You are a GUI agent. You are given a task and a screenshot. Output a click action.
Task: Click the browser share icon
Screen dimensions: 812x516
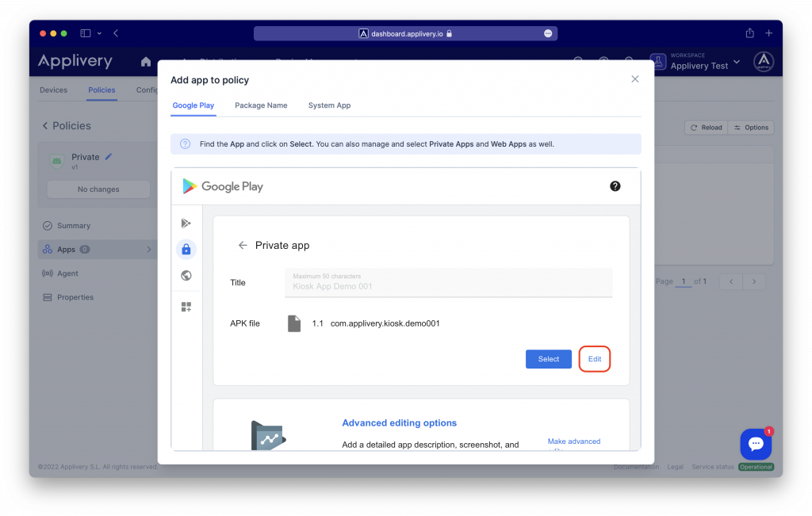(x=750, y=33)
